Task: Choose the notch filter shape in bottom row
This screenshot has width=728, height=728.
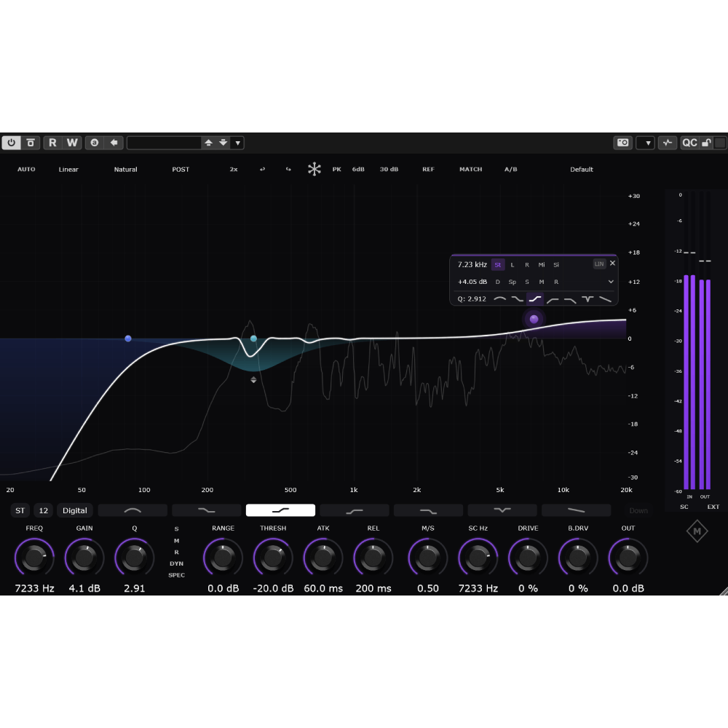Action: point(502,510)
